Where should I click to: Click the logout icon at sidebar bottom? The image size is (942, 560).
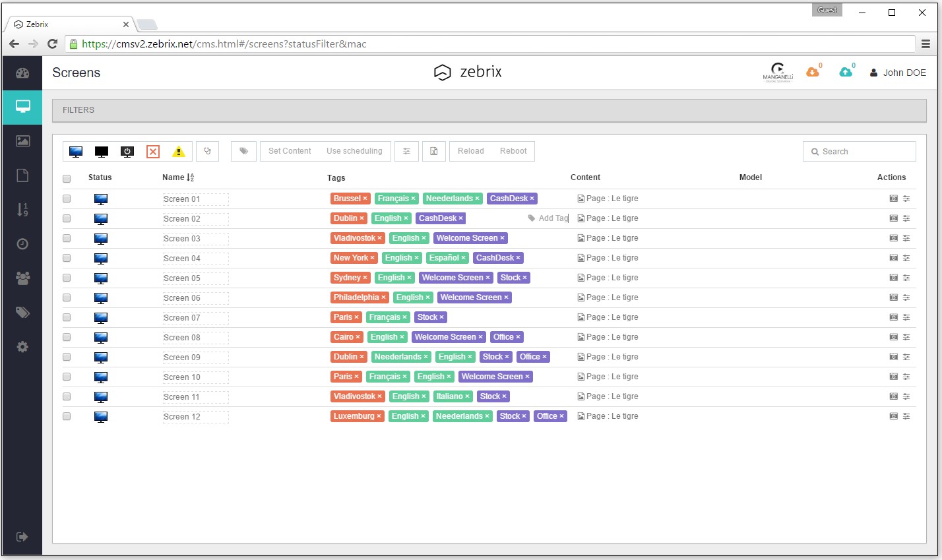pos(22,537)
